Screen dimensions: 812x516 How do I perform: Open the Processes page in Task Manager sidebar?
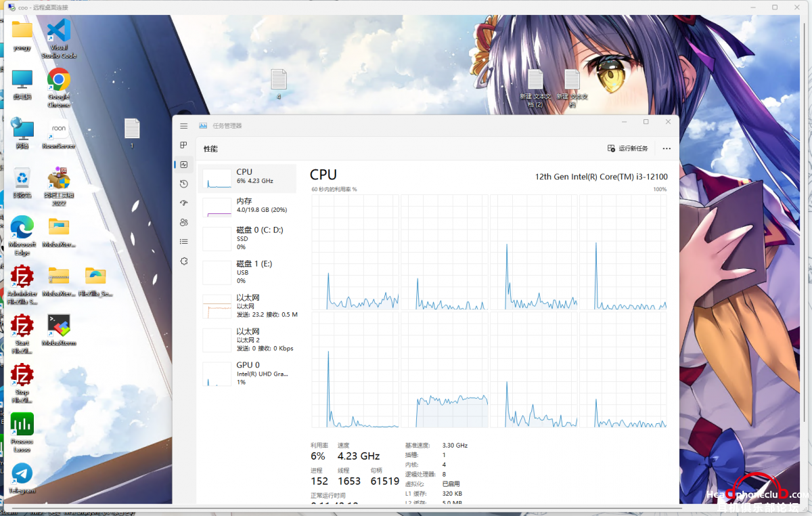pos(183,145)
